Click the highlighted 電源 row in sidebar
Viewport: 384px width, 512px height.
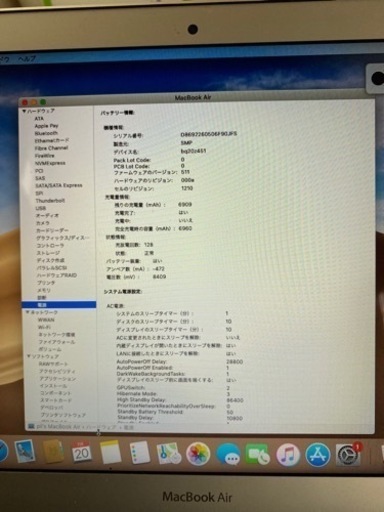pyautogui.click(x=59, y=305)
